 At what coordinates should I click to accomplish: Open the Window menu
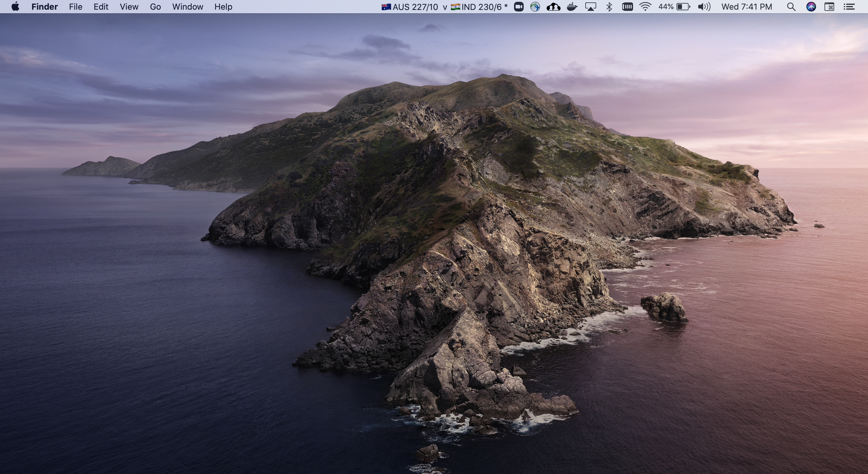tap(187, 7)
